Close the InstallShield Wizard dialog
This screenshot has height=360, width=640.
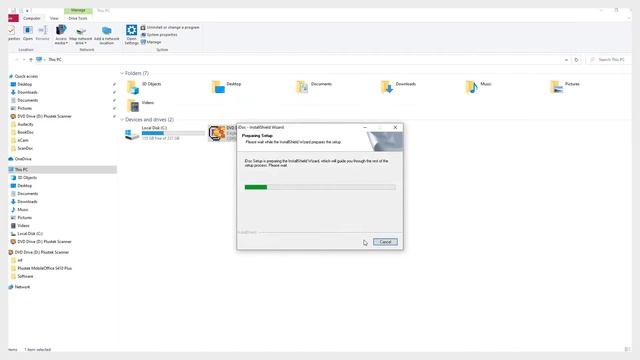click(395, 127)
